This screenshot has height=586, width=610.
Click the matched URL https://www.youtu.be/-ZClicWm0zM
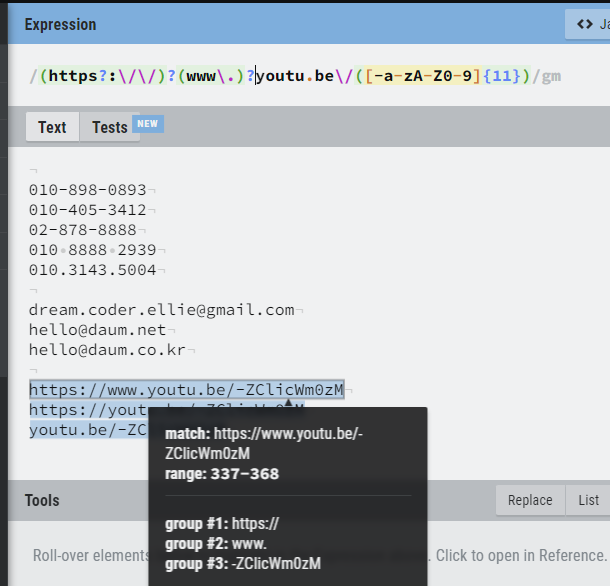[x=187, y=389]
